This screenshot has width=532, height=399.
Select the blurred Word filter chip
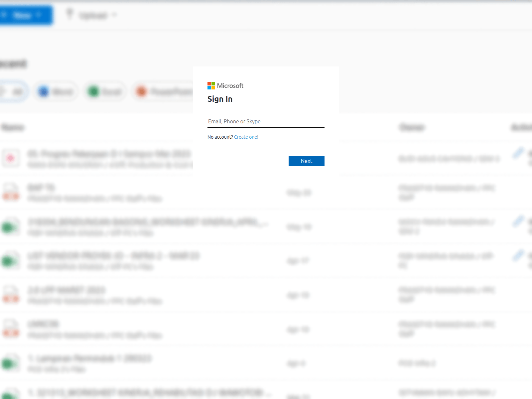[56, 91]
